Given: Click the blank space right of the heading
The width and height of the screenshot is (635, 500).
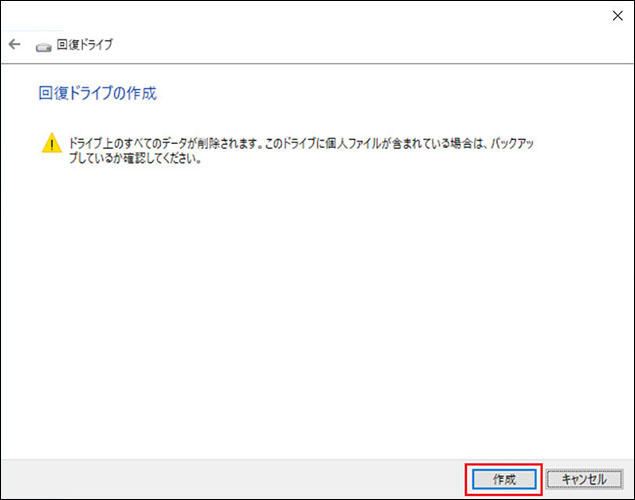Looking at the screenshot, I should click(400, 94).
